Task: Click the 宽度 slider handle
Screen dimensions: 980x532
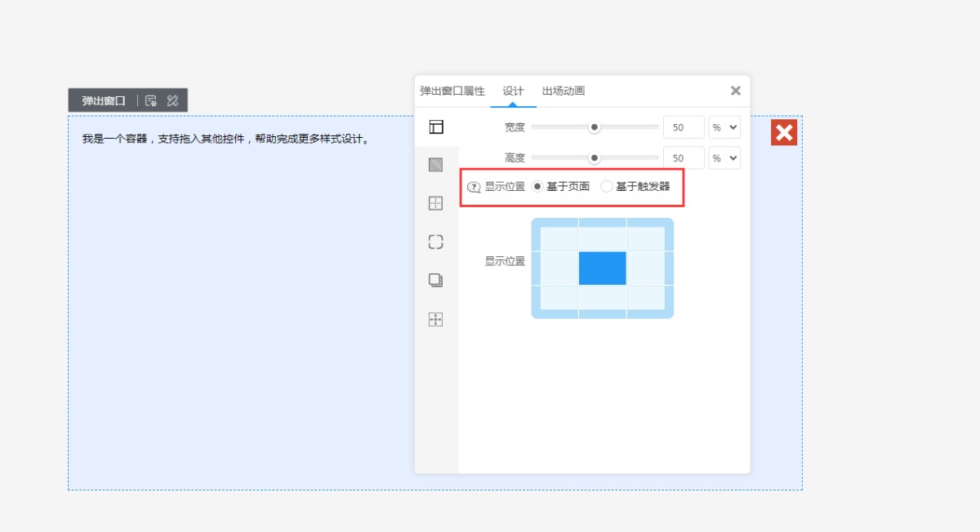Action: [595, 127]
